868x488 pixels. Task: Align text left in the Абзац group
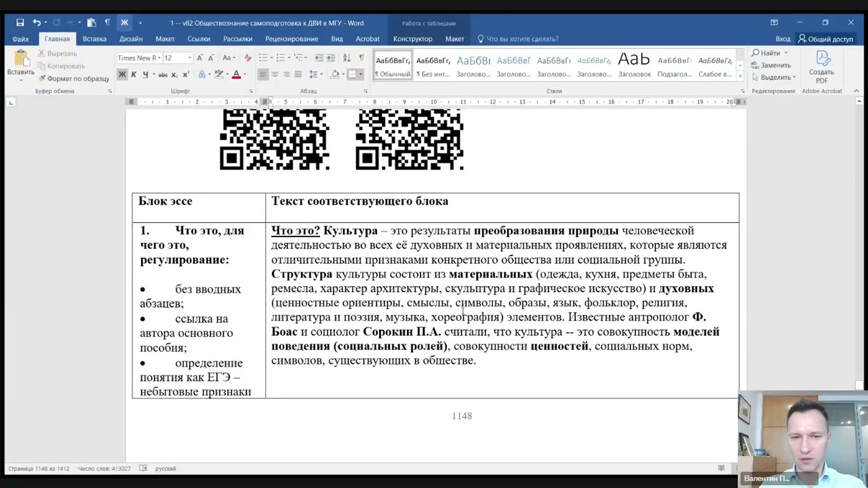263,75
